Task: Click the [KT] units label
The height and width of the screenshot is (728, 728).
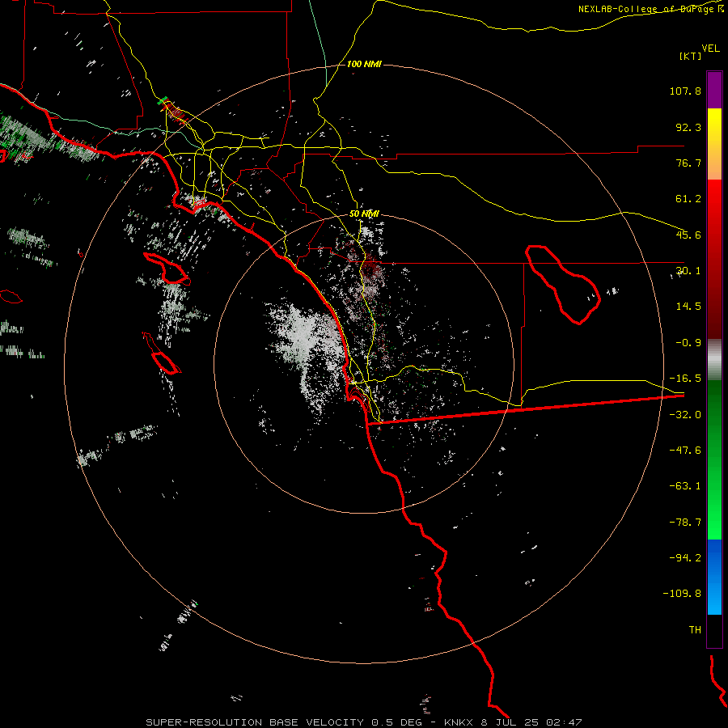Action: pyautogui.click(x=691, y=56)
